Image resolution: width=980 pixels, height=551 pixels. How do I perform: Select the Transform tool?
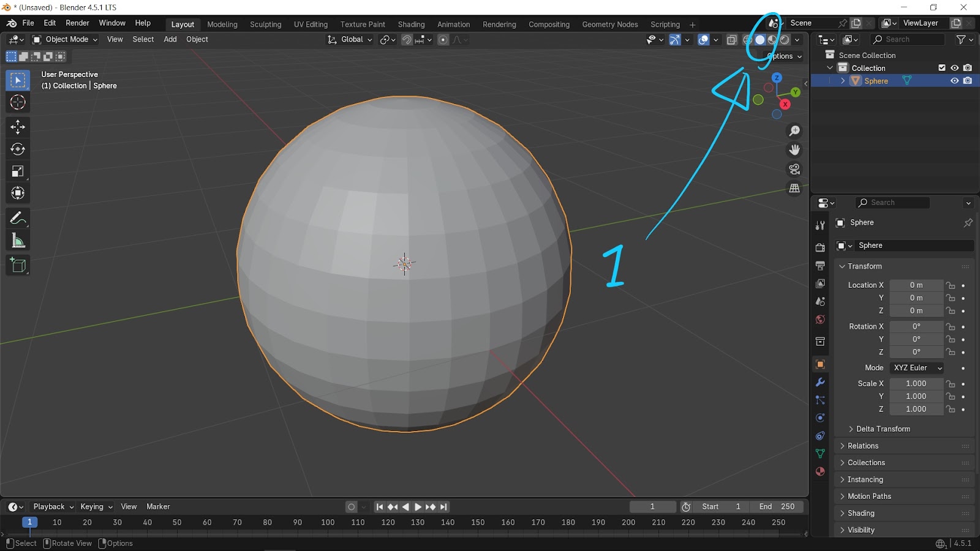[x=18, y=193]
